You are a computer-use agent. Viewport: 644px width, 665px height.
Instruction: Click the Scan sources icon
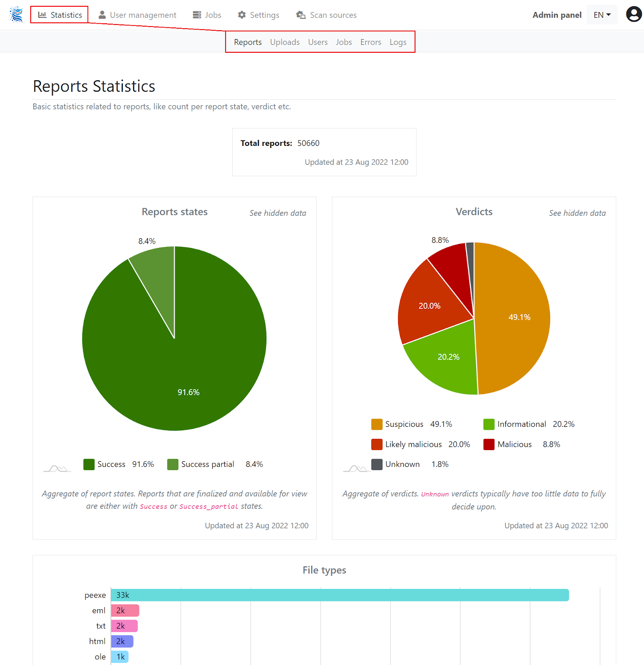[x=301, y=15]
